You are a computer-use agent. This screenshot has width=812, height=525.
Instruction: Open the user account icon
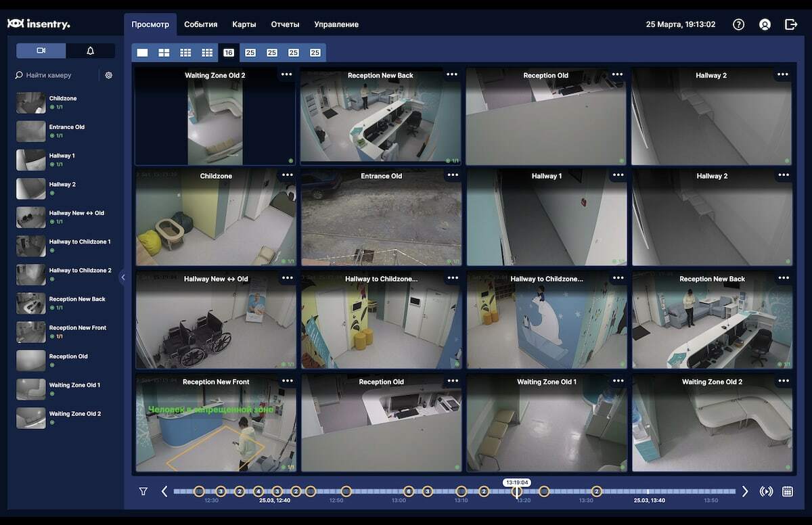point(765,24)
